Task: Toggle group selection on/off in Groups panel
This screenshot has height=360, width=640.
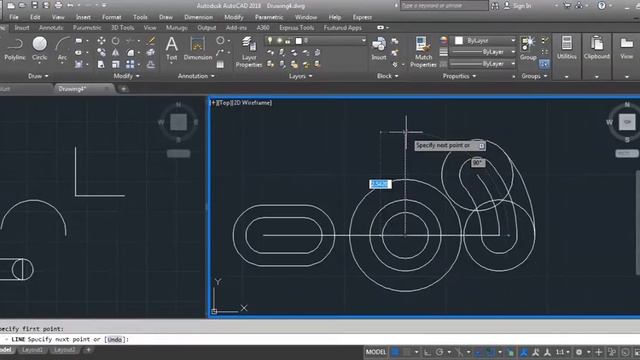Action: coord(544,64)
